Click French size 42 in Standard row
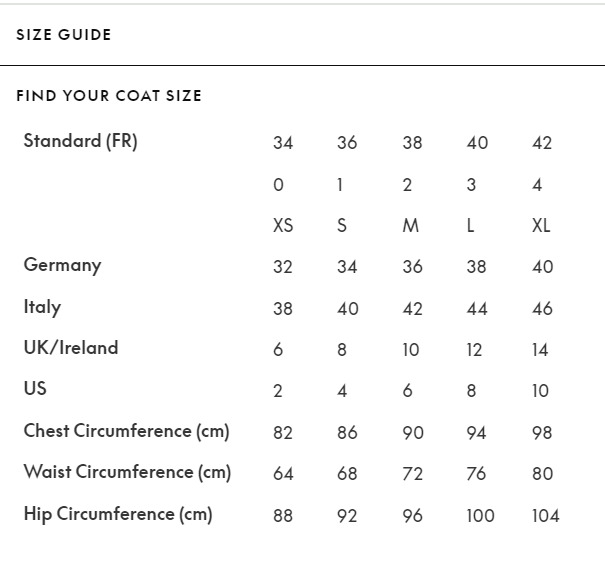The width and height of the screenshot is (605, 575). (x=542, y=143)
